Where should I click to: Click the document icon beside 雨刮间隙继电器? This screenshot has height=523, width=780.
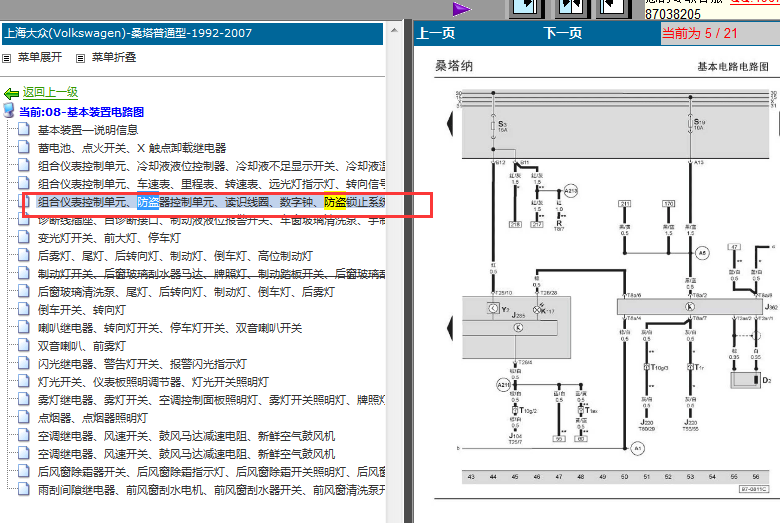24,489
